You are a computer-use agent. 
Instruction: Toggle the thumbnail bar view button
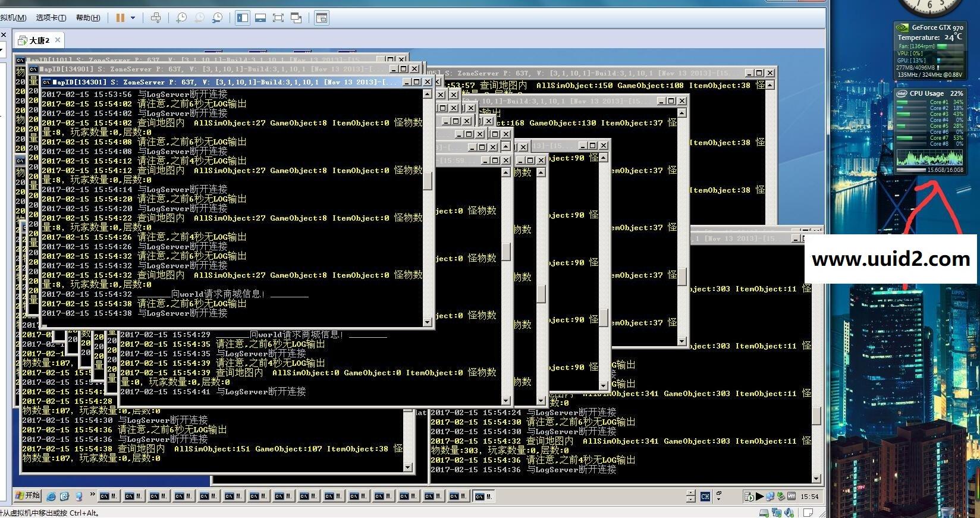click(x=260, y=18)
